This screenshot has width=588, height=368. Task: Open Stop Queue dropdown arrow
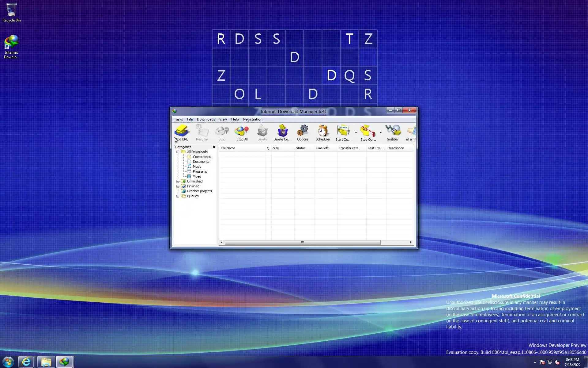pos(381,132)
